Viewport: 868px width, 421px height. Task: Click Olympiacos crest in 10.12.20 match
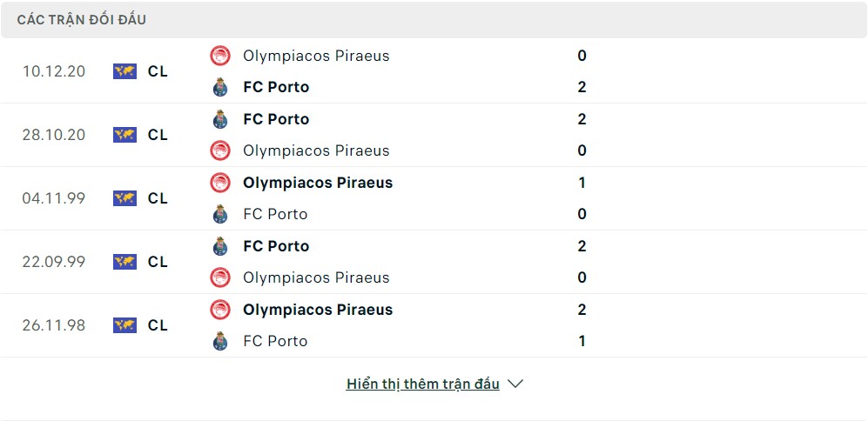220,56
